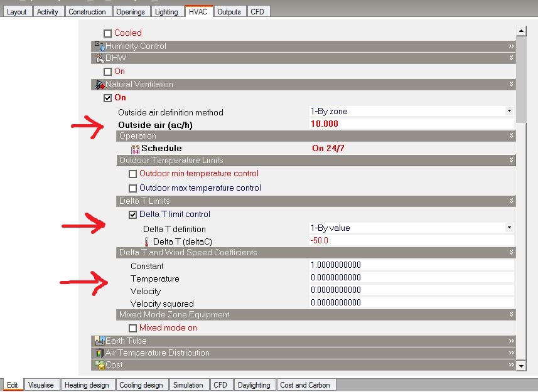Click the Schedule value On 24/7
Viewport: 538px width, 392px height.
coord(328,149)
